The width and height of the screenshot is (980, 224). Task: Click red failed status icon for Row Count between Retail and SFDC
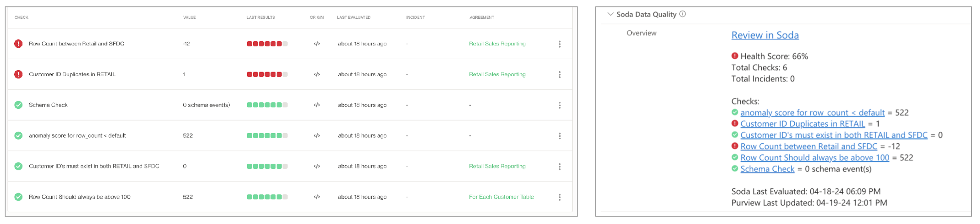point(18,44)
